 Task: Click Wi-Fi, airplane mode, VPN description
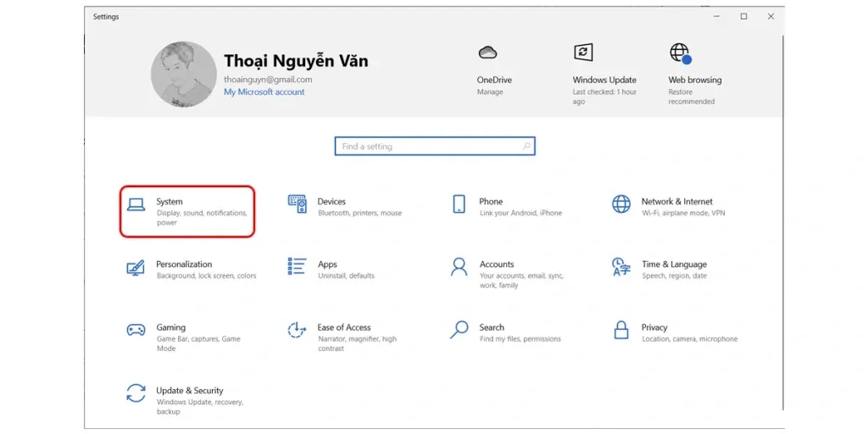[x=683, y=213]
